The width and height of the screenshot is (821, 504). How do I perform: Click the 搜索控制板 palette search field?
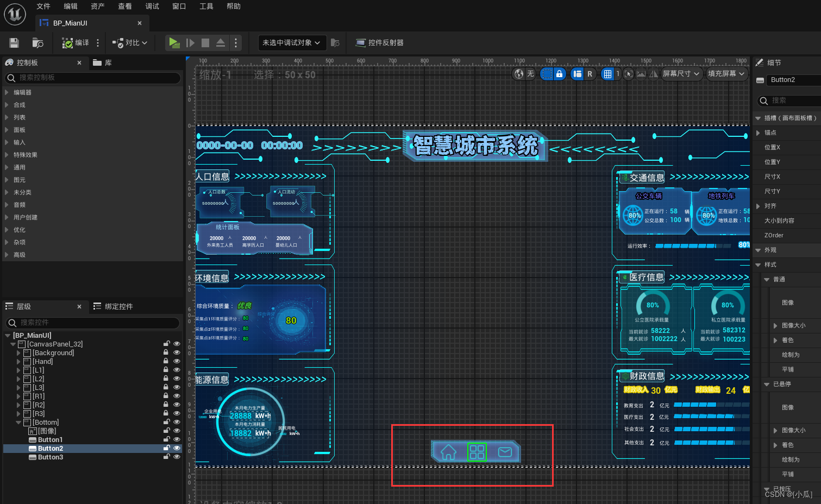pos(92,78)
